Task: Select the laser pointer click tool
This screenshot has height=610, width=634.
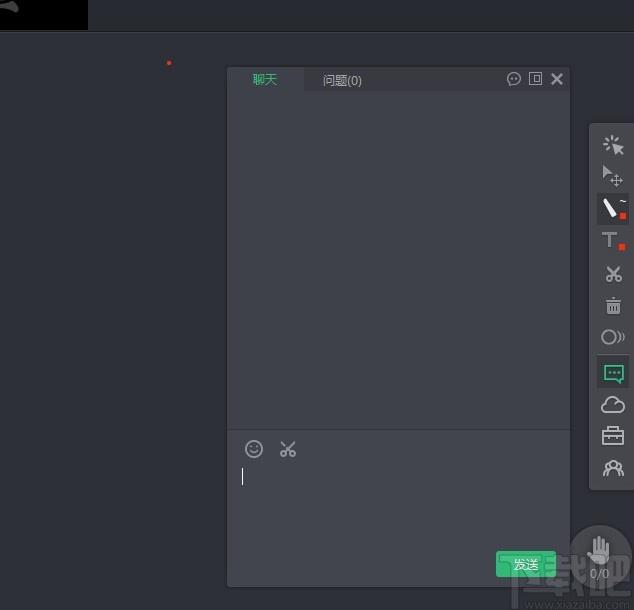Action: tap(613, 146)
